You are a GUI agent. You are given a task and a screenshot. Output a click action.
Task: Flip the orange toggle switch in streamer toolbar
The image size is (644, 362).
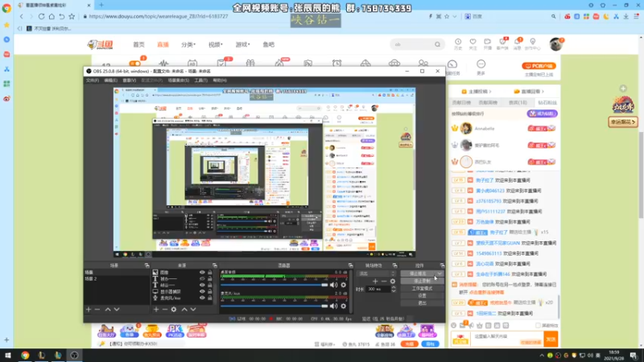(x=134, y=64)
